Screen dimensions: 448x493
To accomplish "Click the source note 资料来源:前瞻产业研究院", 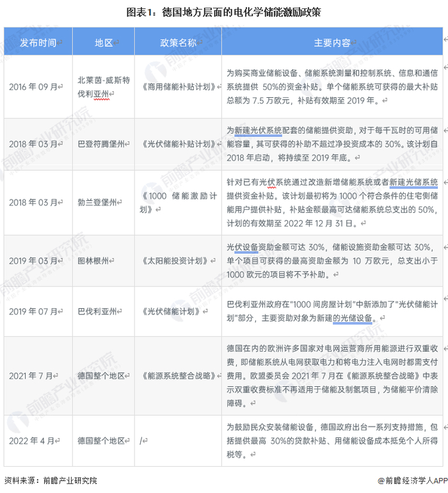I will (51, 481).
